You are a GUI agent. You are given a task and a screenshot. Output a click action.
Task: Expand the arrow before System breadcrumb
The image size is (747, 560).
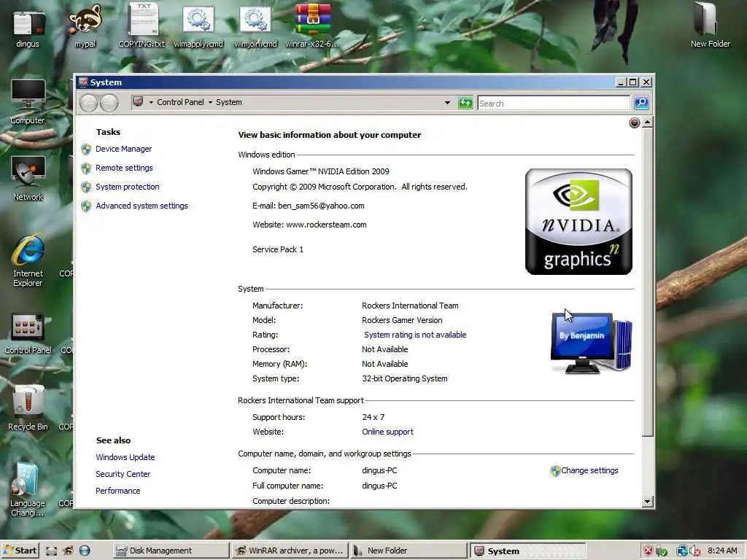coord(210,102)
